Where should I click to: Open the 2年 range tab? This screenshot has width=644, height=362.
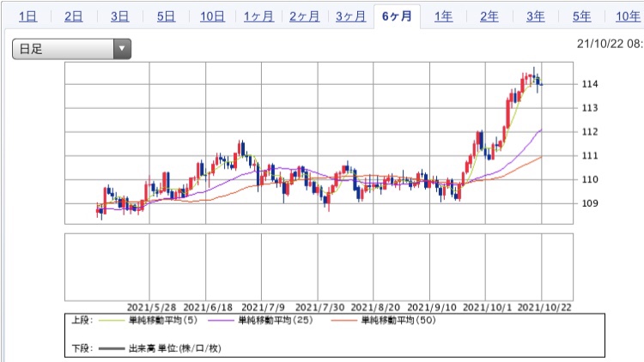point(489,16)
